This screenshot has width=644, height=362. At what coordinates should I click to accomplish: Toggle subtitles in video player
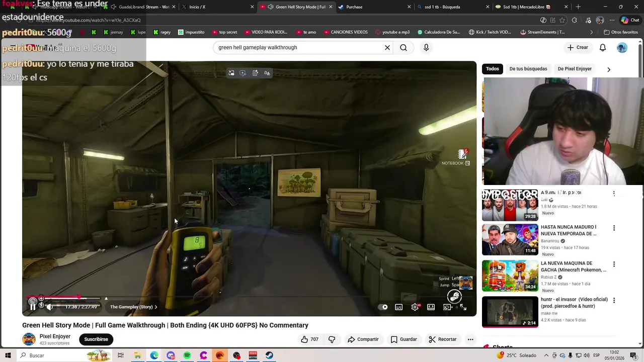click(x=399, y=307)
